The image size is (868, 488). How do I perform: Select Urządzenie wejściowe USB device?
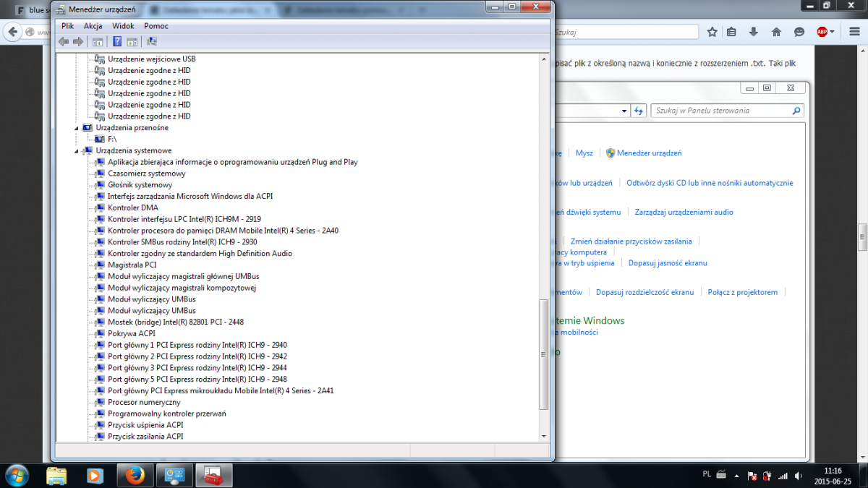152,59
